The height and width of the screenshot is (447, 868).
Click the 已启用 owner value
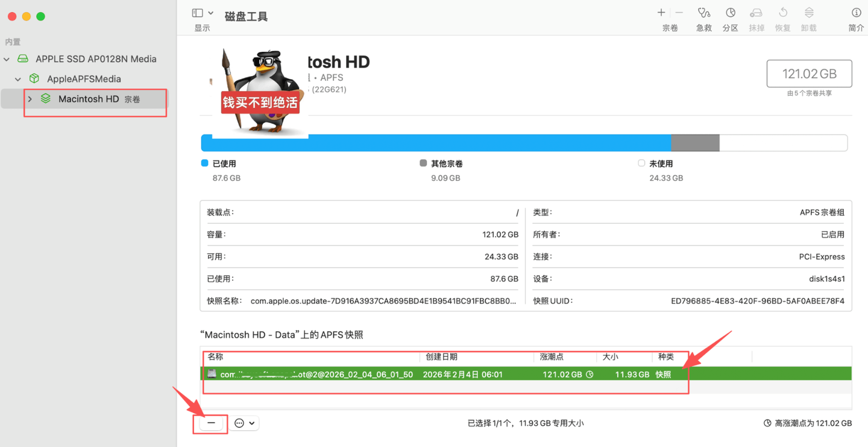(x=832, y=235)
